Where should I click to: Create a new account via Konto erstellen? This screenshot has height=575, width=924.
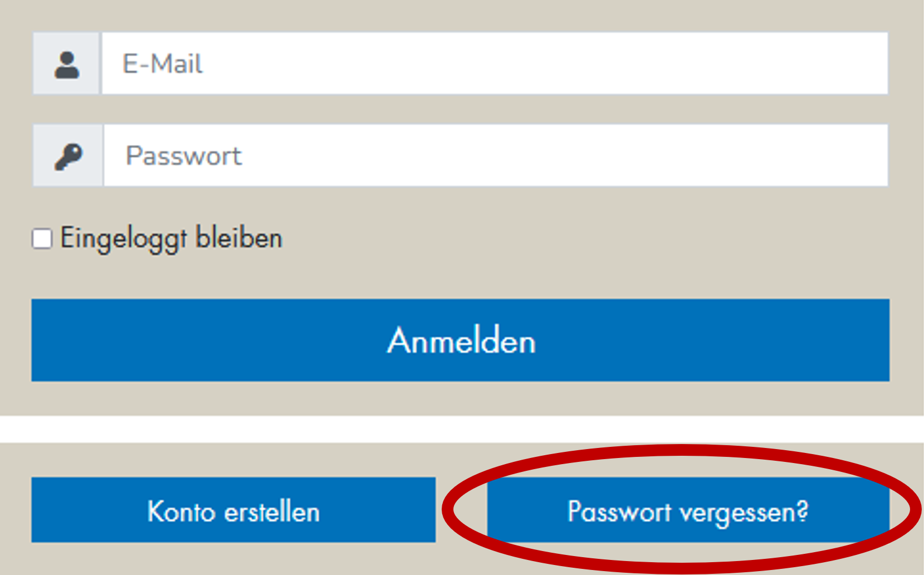233,510
